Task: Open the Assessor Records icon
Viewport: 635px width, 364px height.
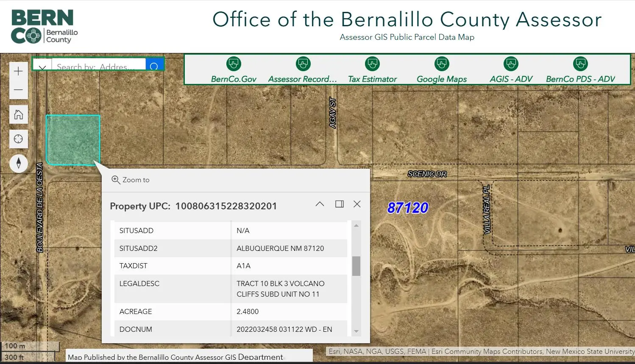Action: [x=303, y=64]
